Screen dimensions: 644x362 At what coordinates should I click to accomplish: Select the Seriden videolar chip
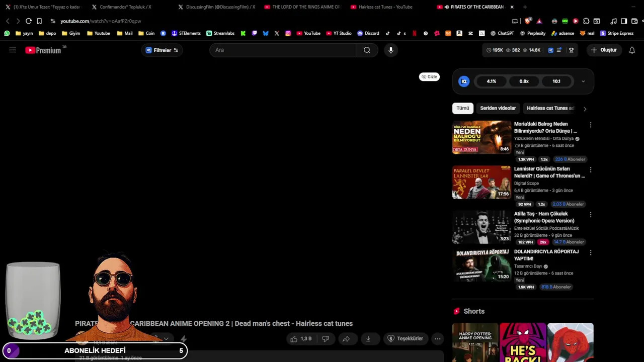point(498,108)
